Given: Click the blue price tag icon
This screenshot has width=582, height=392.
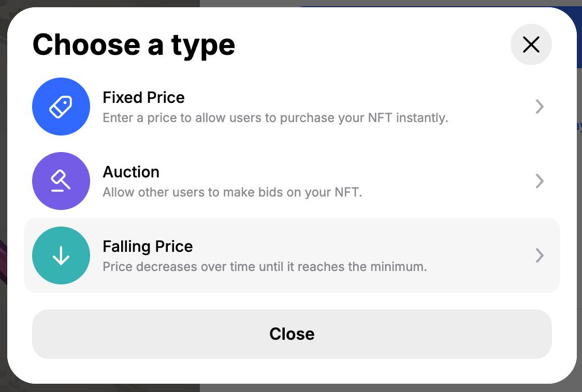Looking at the screenshot, I should tap(61, 107).
